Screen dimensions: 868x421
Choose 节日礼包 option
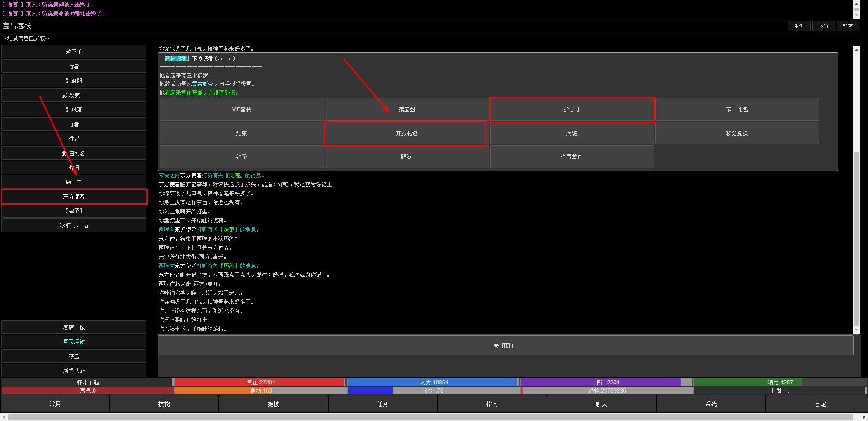click(x=737, y=109)
